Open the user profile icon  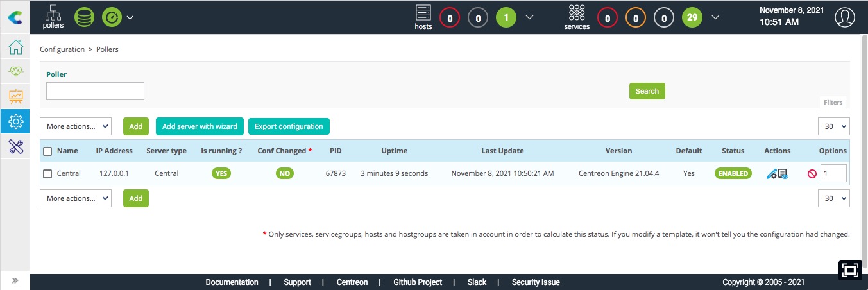845,17
